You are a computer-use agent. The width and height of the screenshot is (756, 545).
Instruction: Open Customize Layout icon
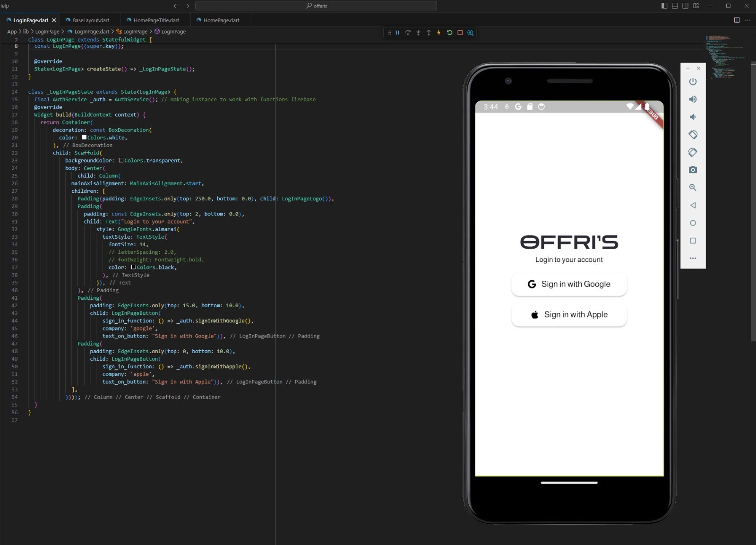(696, 6)
